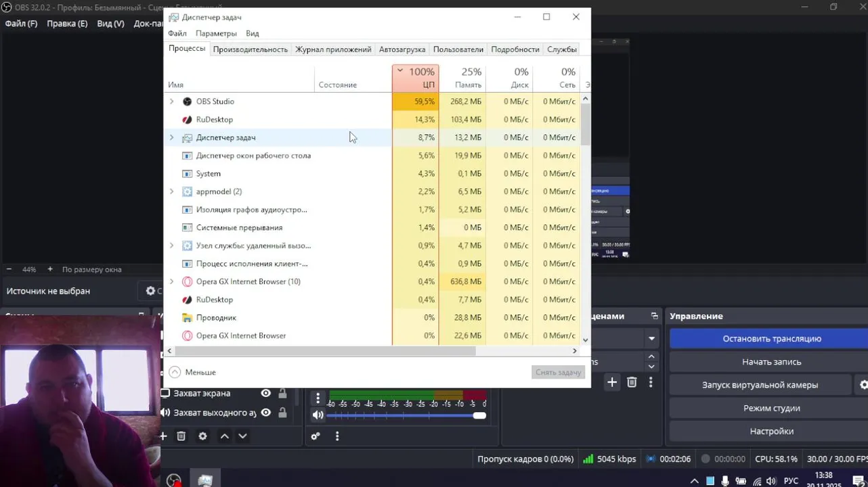868x487 pixels.
Task: Click Снять задачу button
Action: click(x=559, y=372)
